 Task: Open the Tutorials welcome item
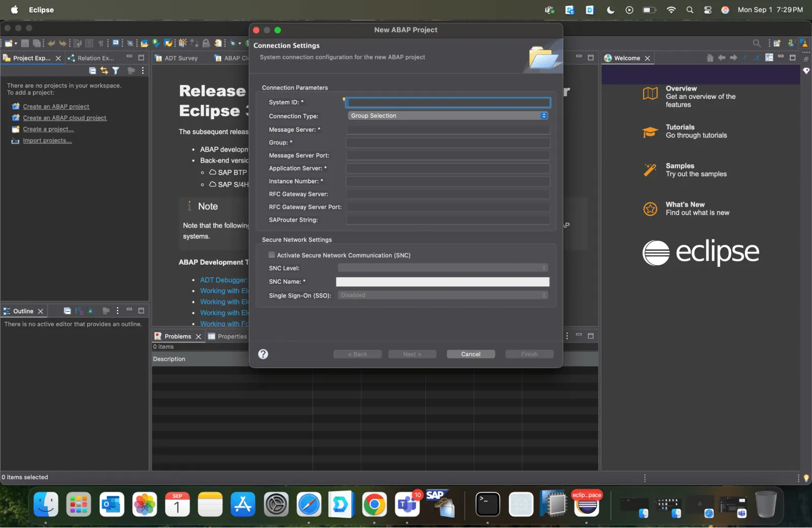[x=685, y=131]
